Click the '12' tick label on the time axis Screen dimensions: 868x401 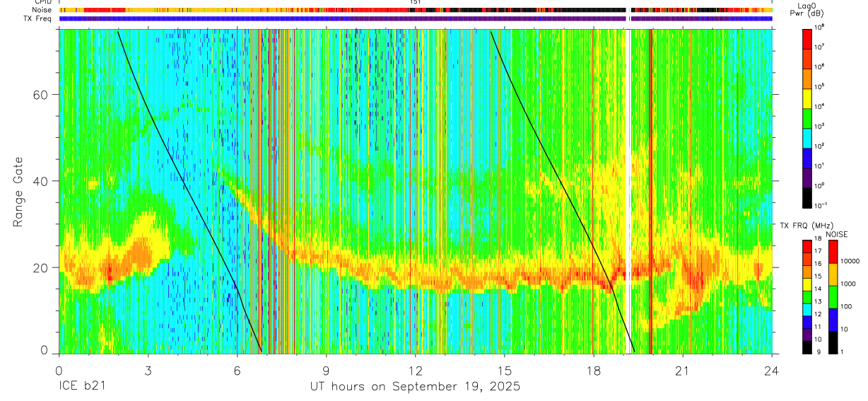[415, 371]
